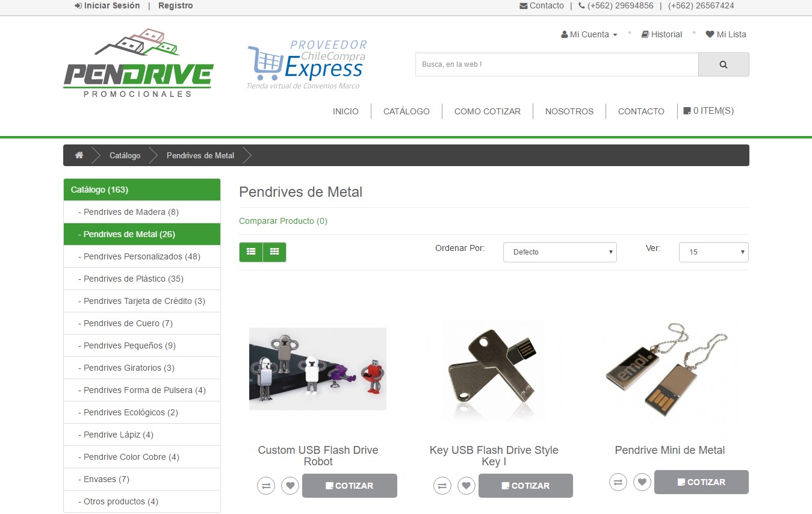
Task: Click the Registro link
Action: (x=176, y=5)
